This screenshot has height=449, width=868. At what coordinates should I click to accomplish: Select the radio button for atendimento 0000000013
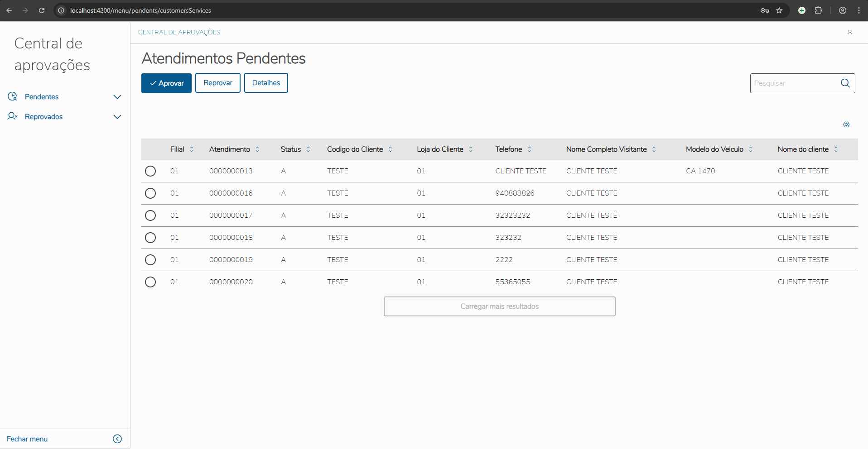click(150, 171)
